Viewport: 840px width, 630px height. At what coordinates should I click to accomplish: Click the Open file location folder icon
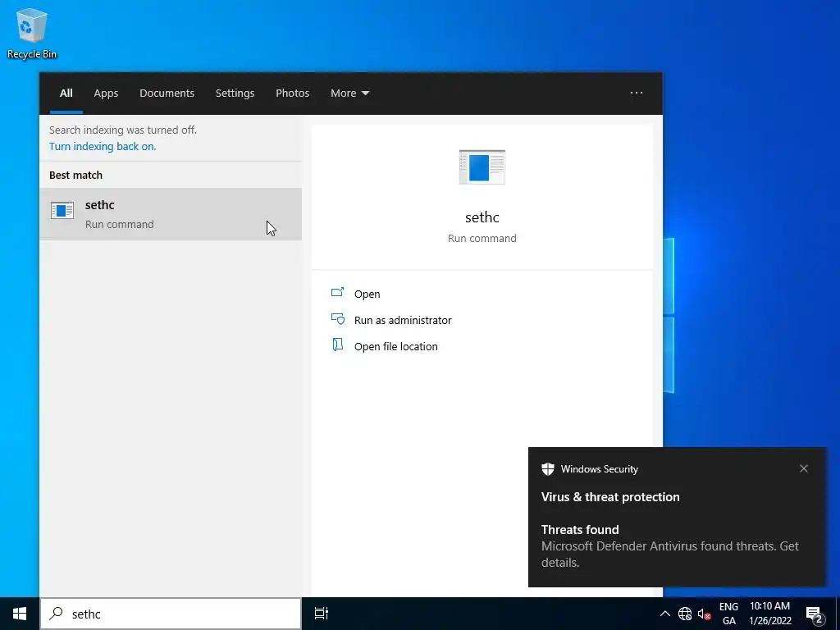[x=337, y=345]
